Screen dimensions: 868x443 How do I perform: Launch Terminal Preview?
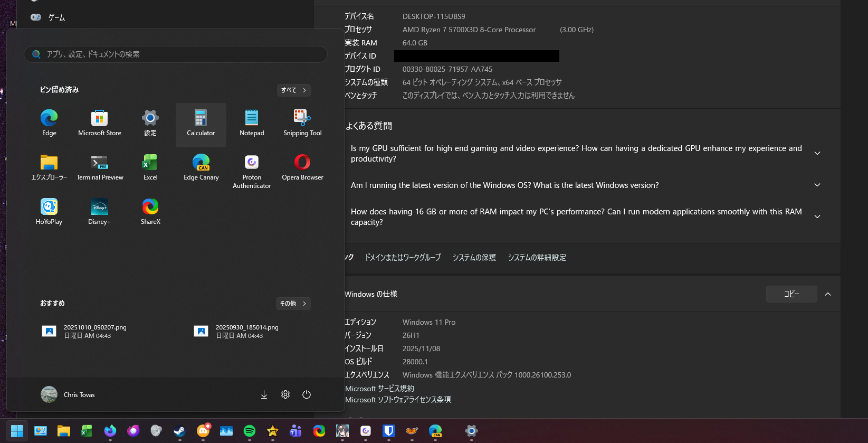(x=100, y=168)
